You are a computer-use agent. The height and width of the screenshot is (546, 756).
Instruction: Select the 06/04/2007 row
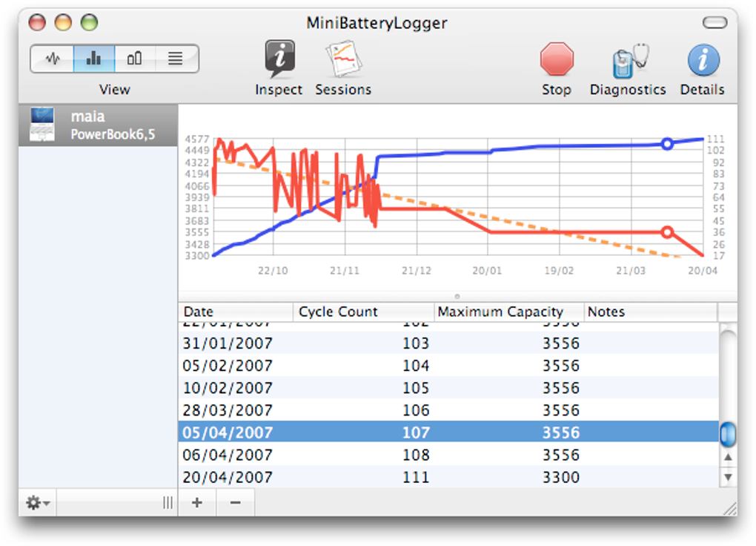[449, 454]
